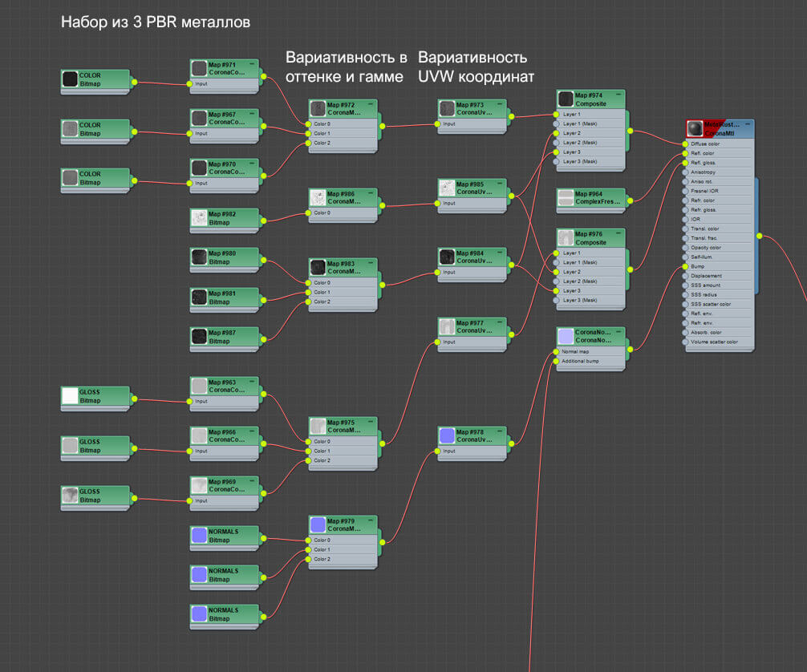Click the Map #964 ComplexFresnel preview icon

[x=566, y=196]
